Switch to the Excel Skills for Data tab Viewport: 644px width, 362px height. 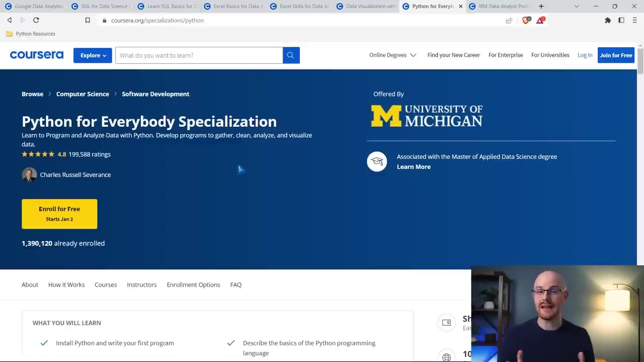[x=299, y=6]
